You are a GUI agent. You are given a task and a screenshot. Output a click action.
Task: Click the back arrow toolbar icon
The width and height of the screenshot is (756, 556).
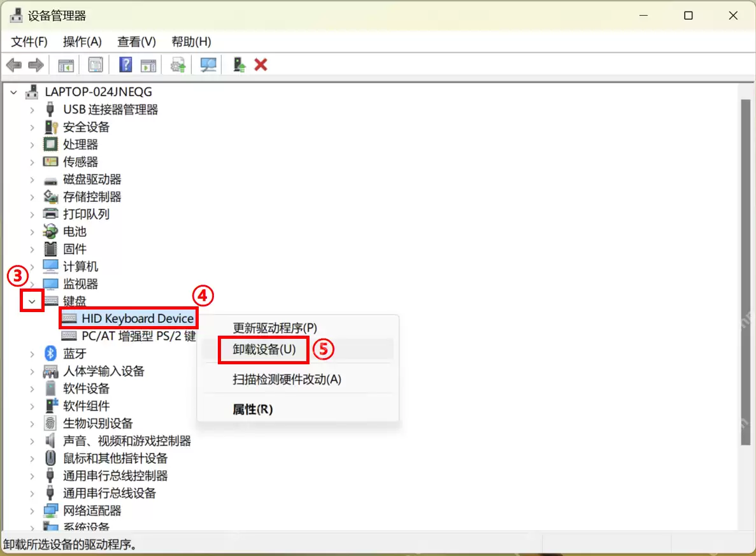pos(14,64)
